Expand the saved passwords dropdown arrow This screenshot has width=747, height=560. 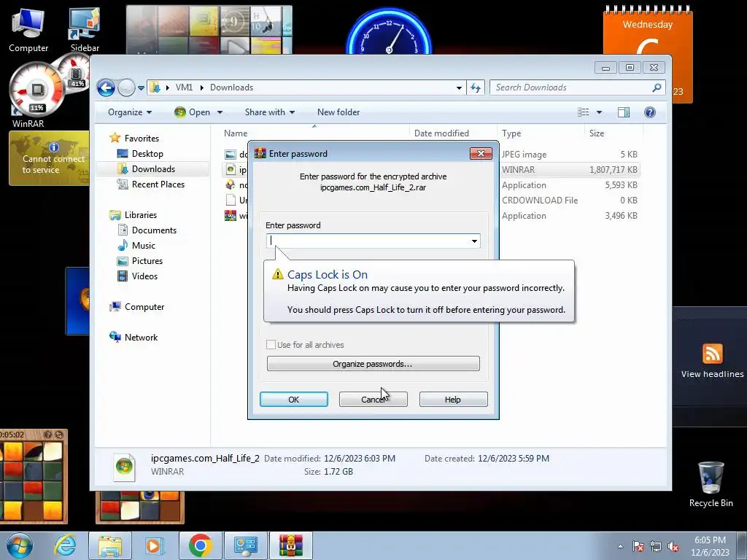(474, 241)
